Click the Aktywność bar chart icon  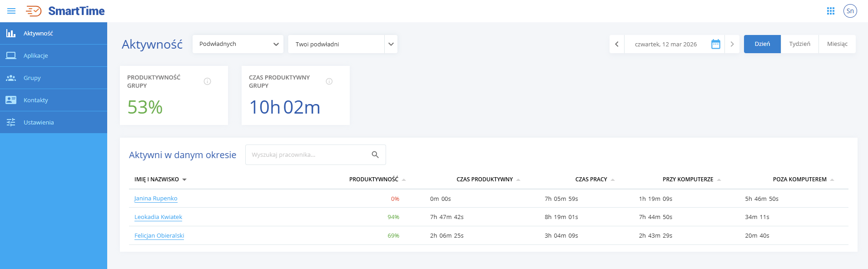(11, 33)
